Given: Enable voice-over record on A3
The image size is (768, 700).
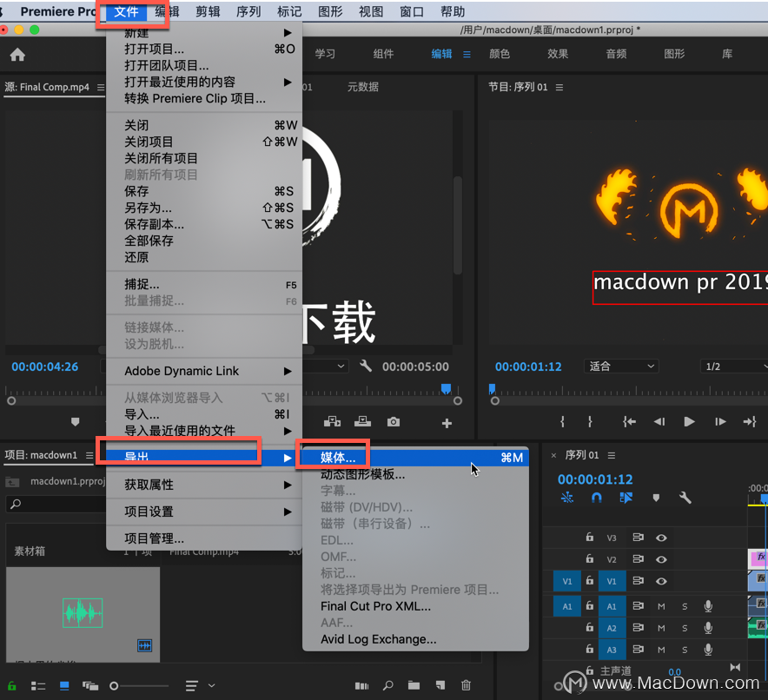Looking at the screenshot, I should click(708, 650).
